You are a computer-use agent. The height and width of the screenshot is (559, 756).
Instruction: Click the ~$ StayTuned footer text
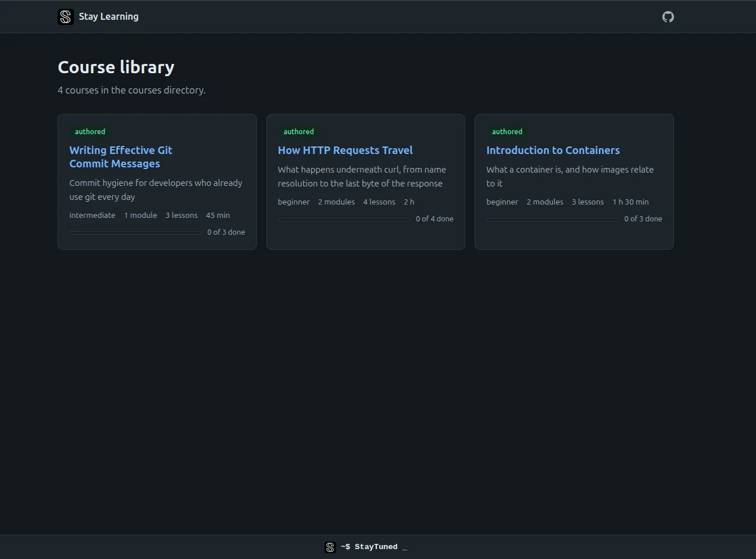coord(374,547)
